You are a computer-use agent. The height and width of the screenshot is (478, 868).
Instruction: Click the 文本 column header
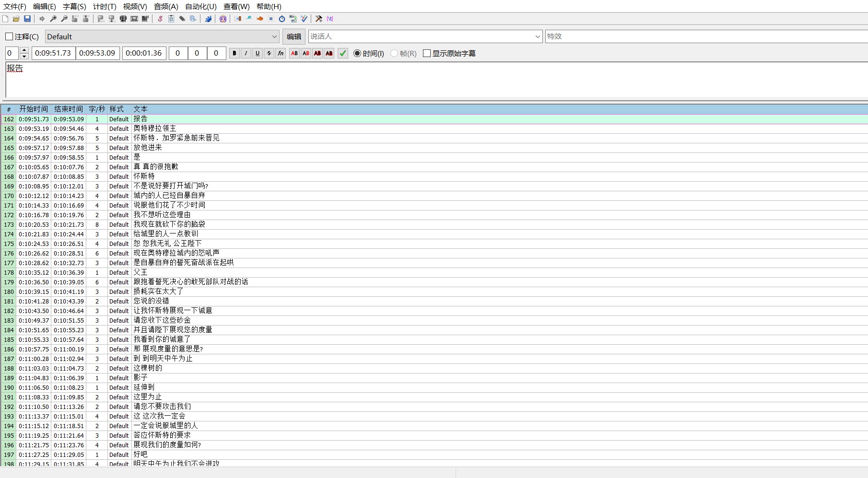pos(141,109)
